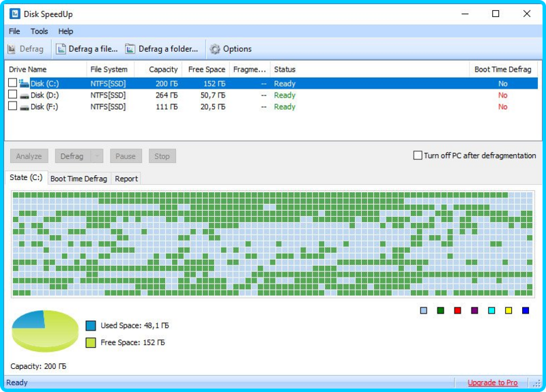Check the Disk (C:) checkbox

pos(12,82)
